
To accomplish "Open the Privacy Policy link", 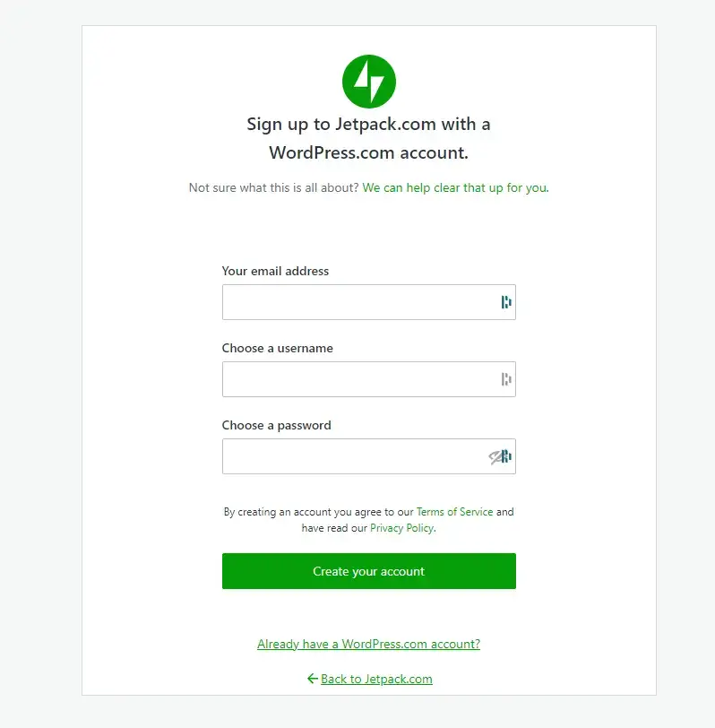I will pyautogui.click(x=401, y=528).
